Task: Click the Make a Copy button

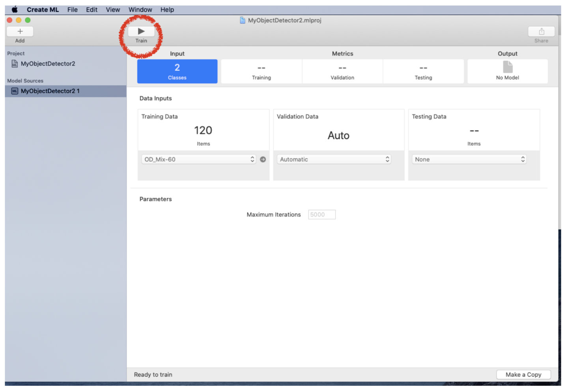Action: [523, 375]
